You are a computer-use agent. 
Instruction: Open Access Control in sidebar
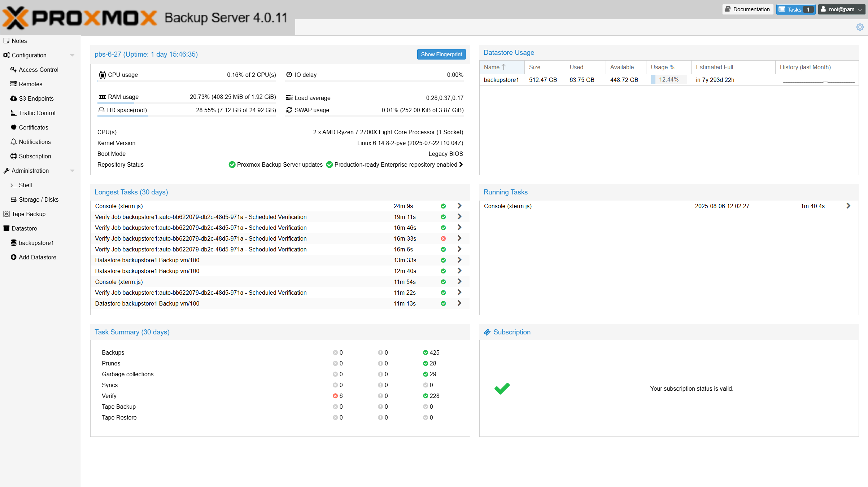click(38, 70)
